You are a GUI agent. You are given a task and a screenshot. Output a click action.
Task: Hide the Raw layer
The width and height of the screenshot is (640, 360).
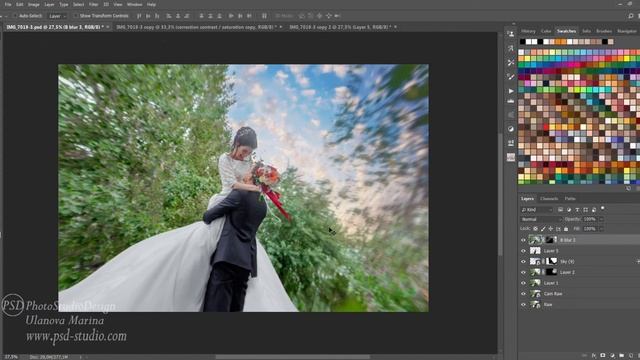[523, 304]
